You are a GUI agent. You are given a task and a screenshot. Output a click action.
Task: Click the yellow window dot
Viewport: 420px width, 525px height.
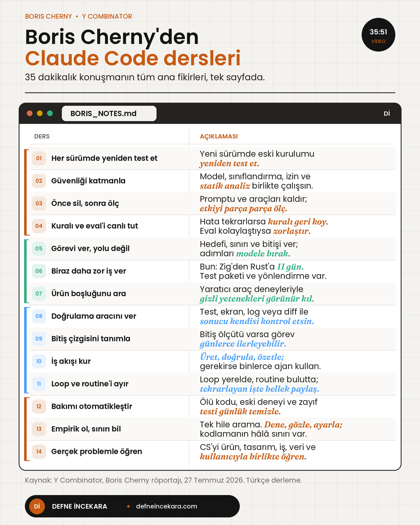(x=40, y=113)
